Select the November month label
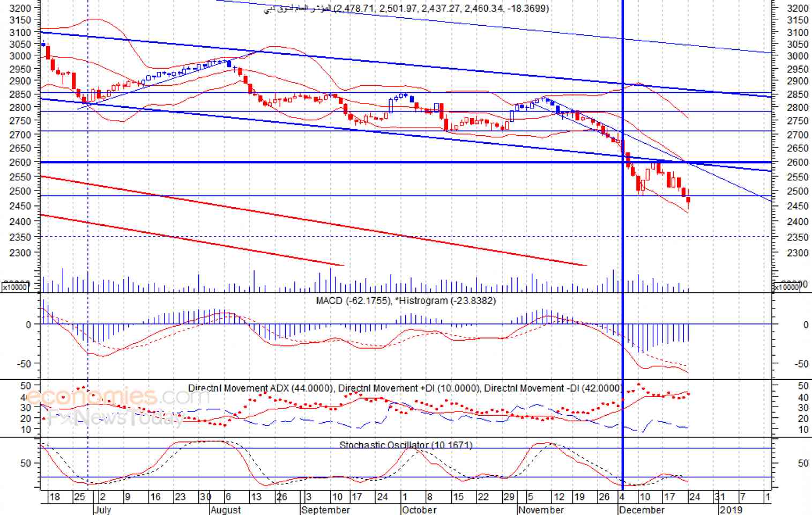This screenshot has height=515, width=812. click(x=541, y=509)
